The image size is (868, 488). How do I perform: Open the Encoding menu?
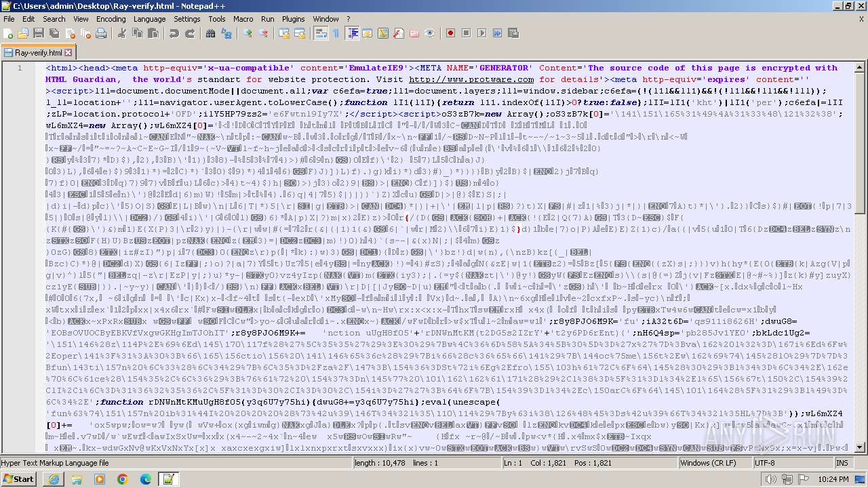click(111, 19)
